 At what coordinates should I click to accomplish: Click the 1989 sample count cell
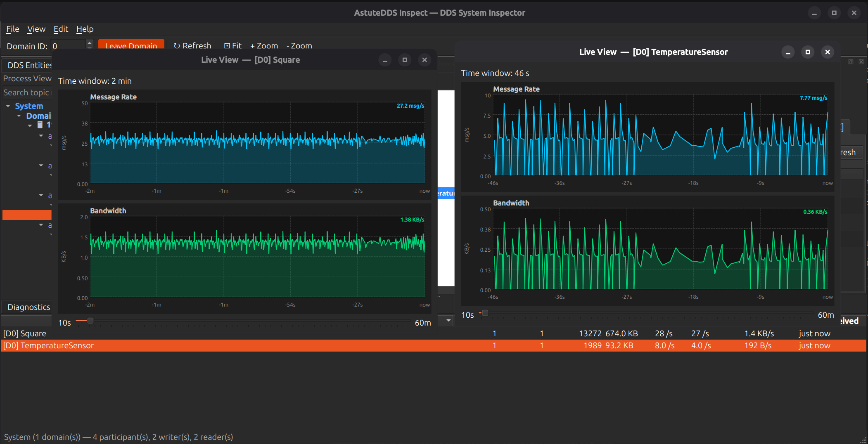coord(592,345)
